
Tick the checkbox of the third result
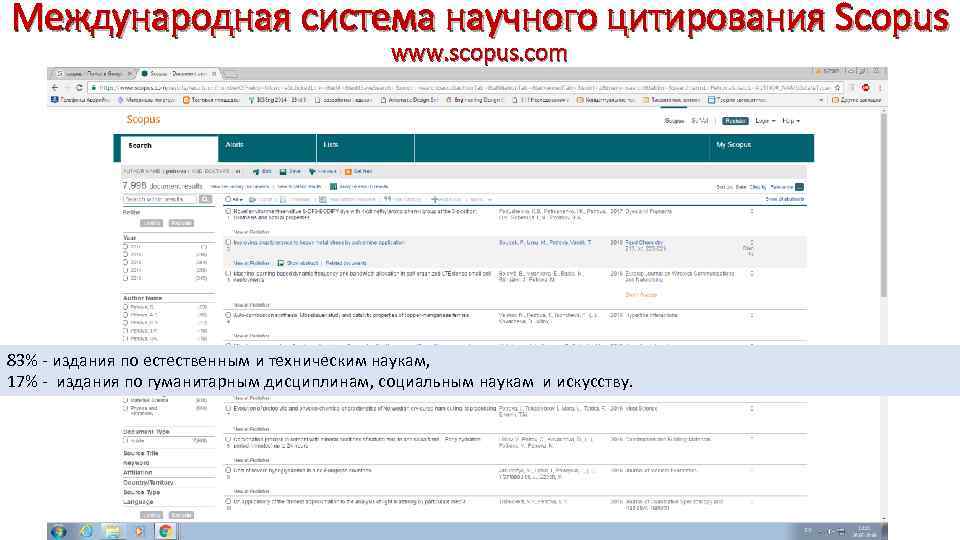click(228, 274)
